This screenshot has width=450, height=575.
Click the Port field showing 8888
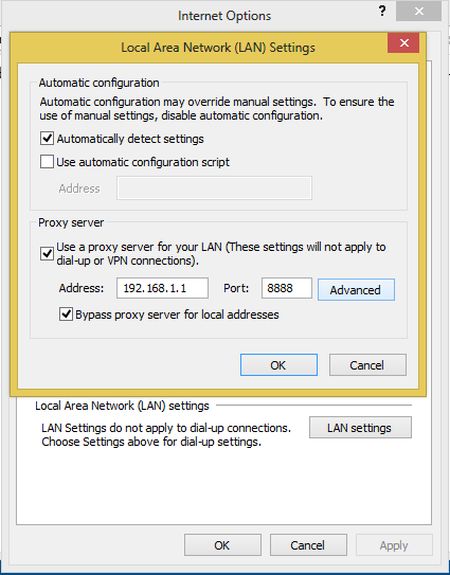coord(287,288)
